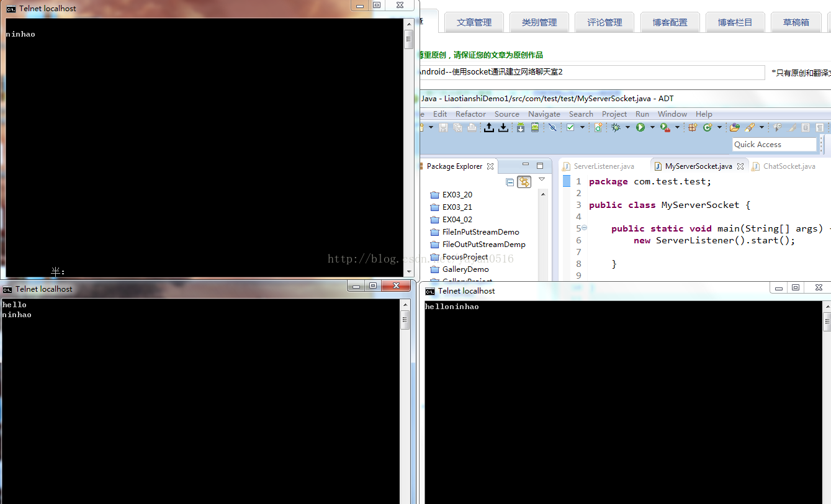Open the External Tools dropdown arrow
The height and width of the screenshot is (504, 831).
(677, 127)
